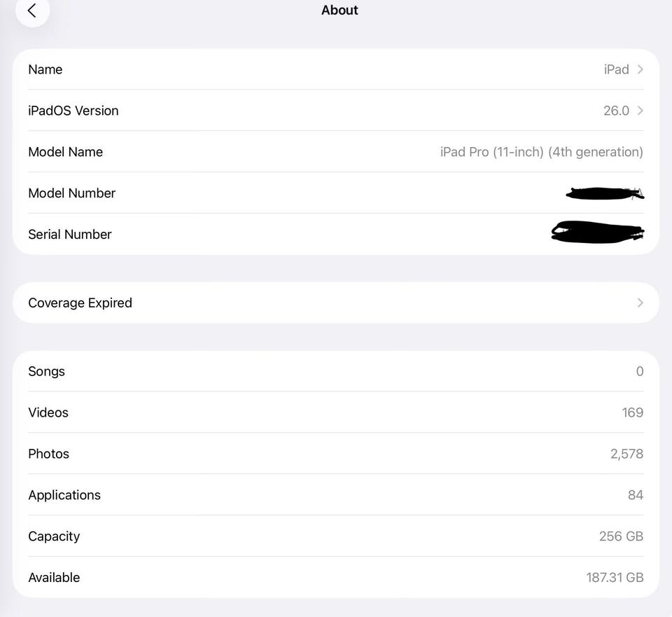The height and width of the screenshot is (617, 672).
Task: Tap the back arrow button
Action: click(x=32, y=11)
